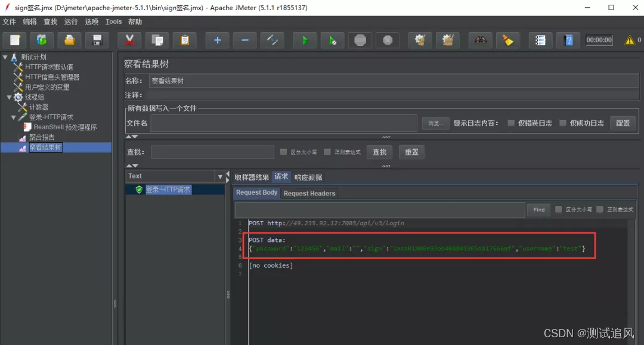The width and height of the screenshot is (644, 345).
Task: Toggle 正则表达式 checkbox beside Find button
Action: 600,209
